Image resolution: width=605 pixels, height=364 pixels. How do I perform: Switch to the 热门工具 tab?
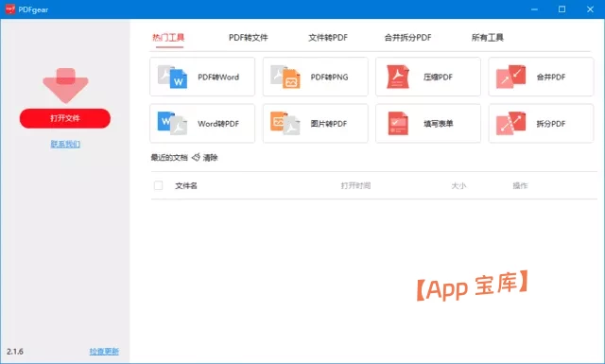[168, 38]
